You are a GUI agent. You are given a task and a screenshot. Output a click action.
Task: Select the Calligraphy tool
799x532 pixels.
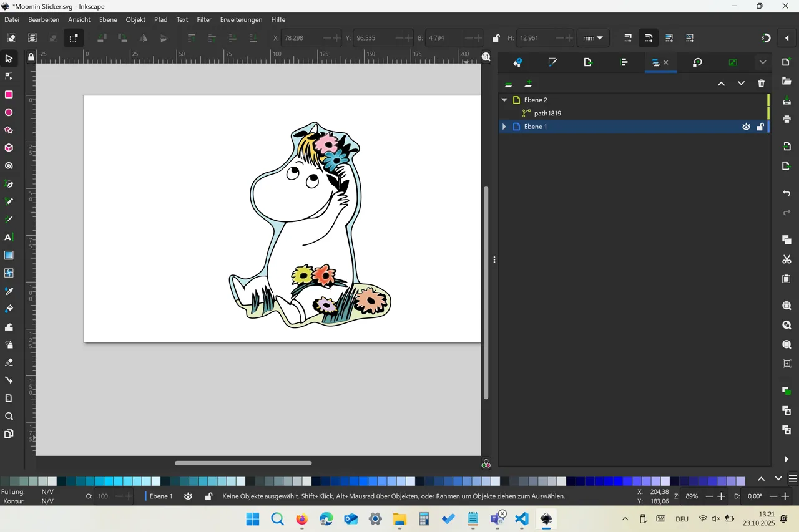coord(9,220)
